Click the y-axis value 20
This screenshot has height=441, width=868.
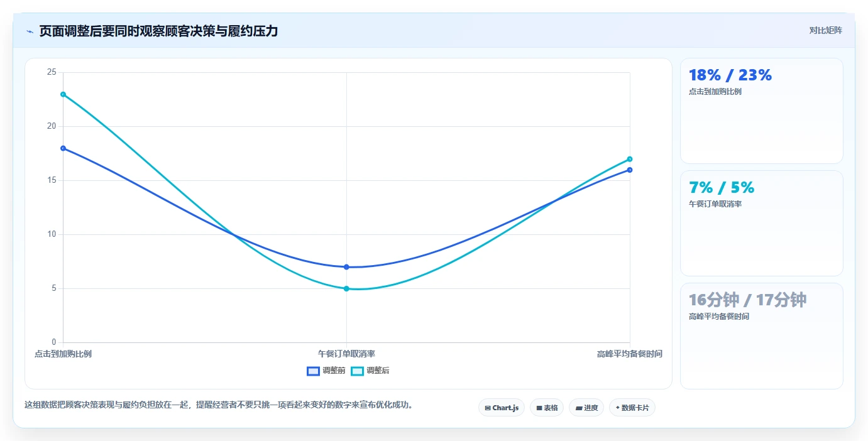(52, 126)
